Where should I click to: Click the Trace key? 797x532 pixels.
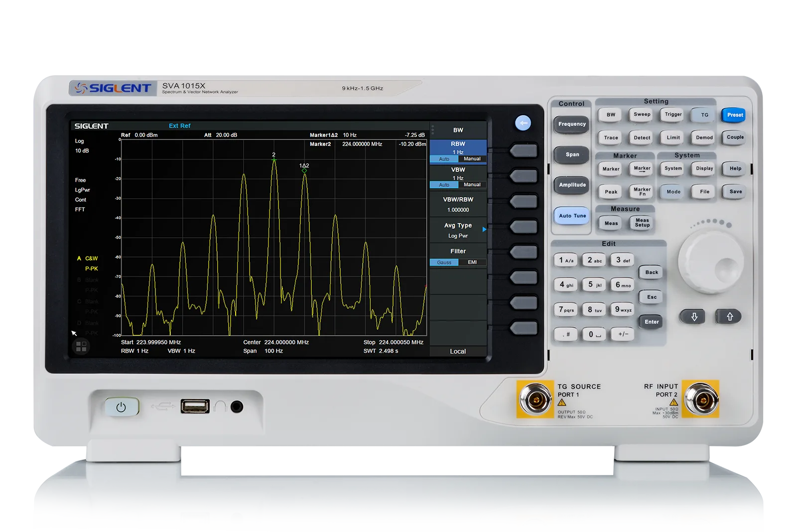[611, 137]
